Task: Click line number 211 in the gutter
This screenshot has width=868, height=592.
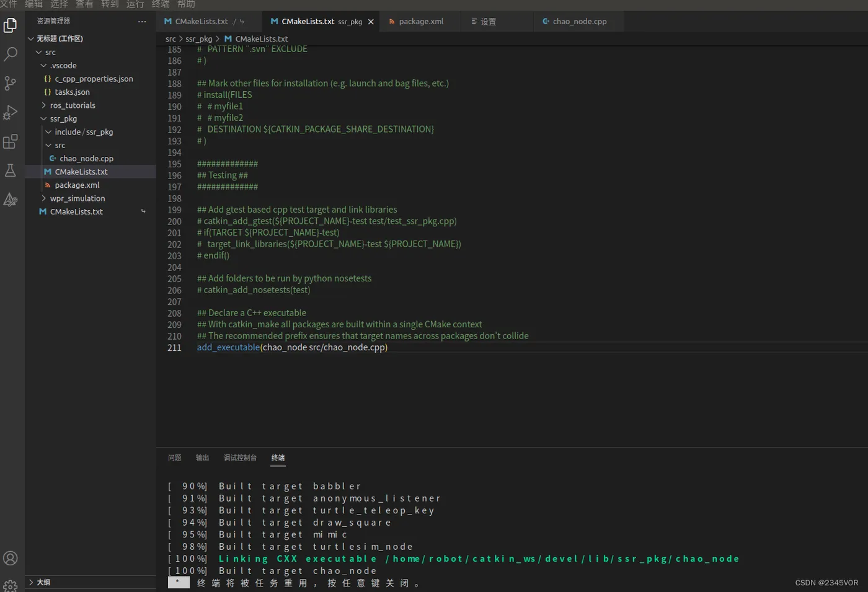Action: (174, 348)
